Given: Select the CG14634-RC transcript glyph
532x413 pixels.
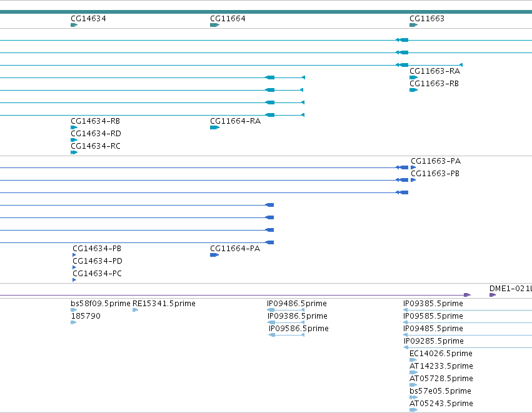Looking at the screenshot, I should [74, 152].
